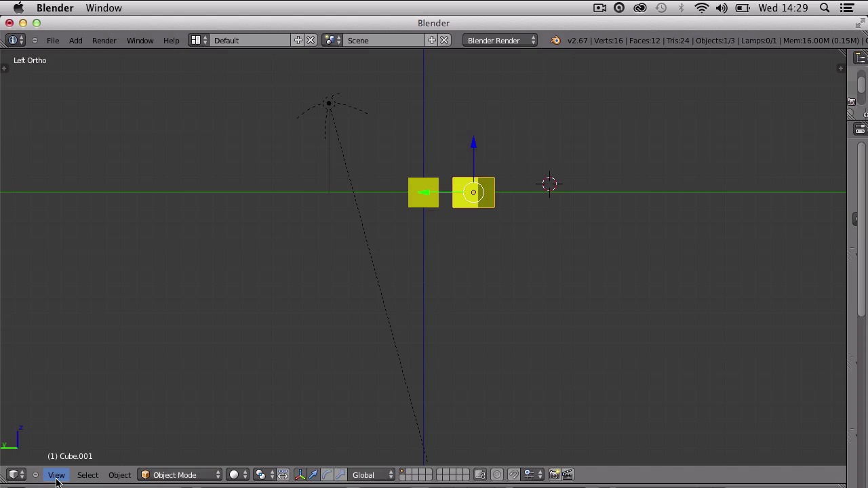Open the Info editor type selector
868x488 pixels.
coord(16,41)
